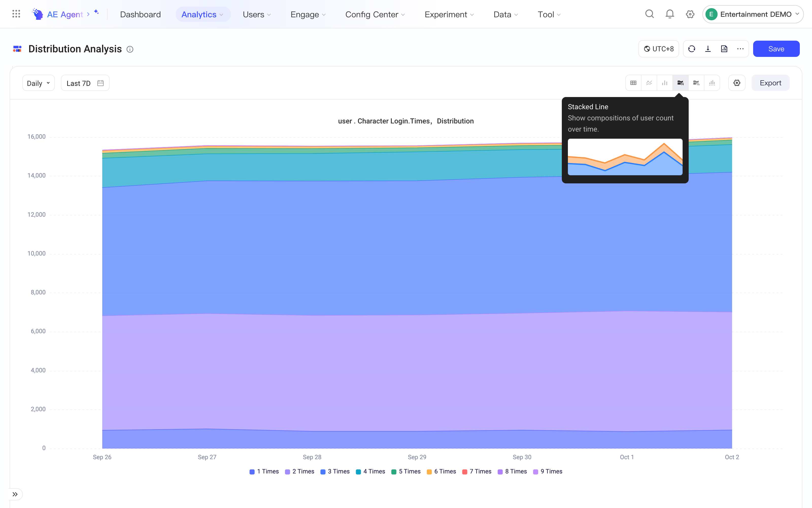
Task: Toggle the 6 Times legend series
Action: coord(442,471)
